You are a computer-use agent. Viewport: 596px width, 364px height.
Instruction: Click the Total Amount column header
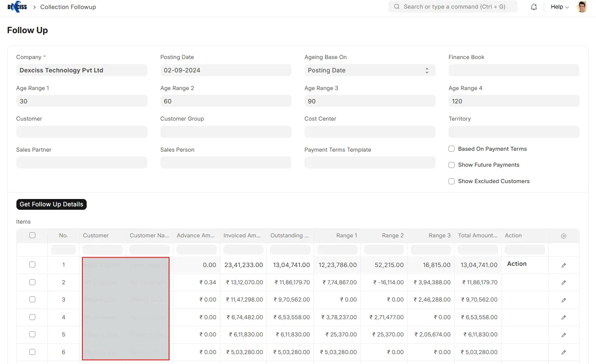[478, 236]
